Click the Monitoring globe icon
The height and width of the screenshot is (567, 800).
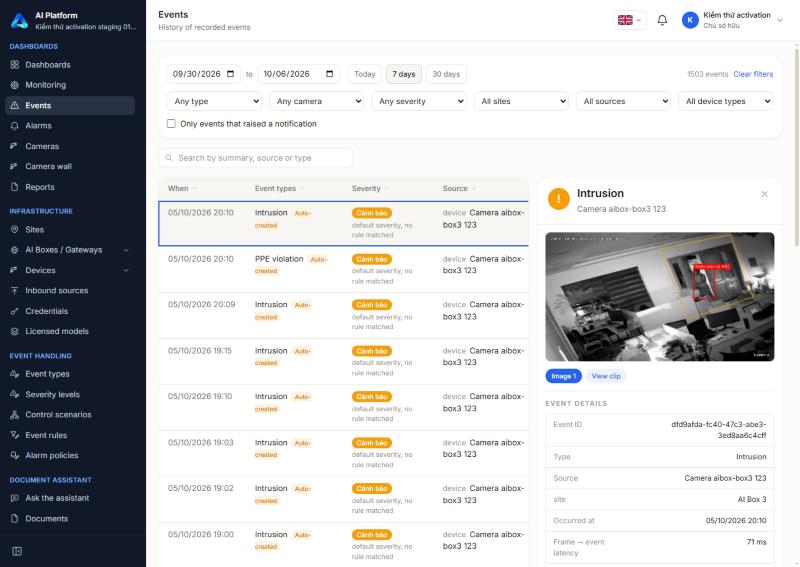(15, 85)
